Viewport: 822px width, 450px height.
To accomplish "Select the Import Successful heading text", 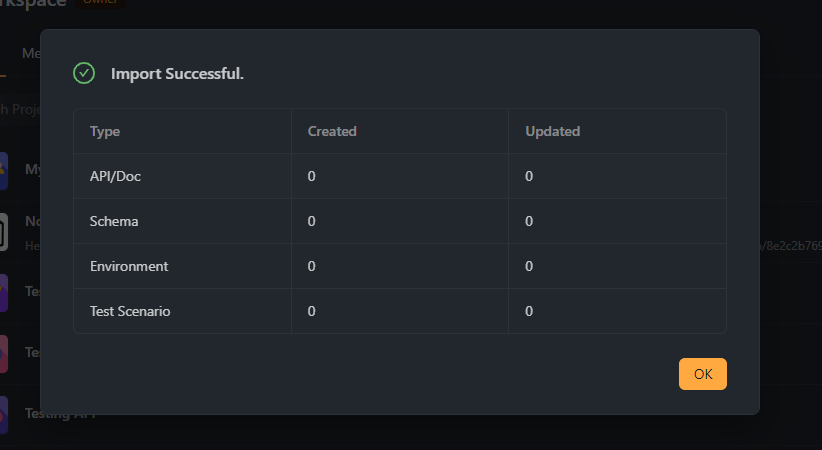I will point(177,73).
